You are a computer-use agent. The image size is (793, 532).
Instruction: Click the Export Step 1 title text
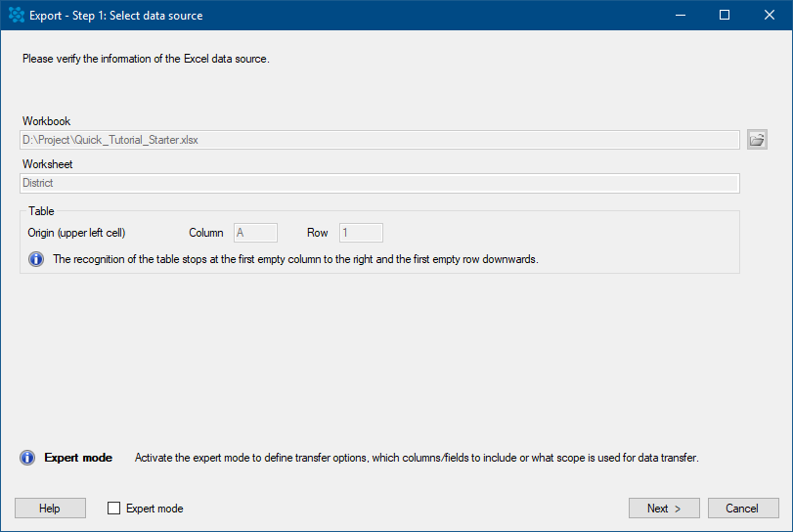(115, 16)
